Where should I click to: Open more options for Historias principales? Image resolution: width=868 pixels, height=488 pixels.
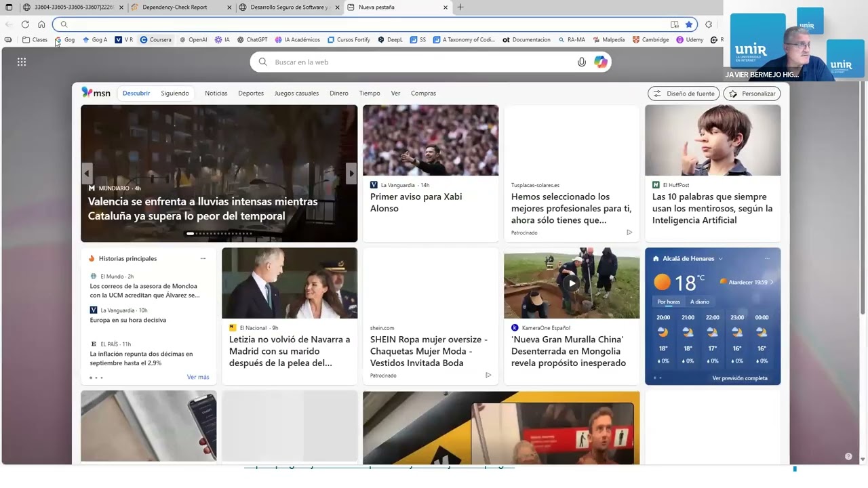[x=203, y=258]
